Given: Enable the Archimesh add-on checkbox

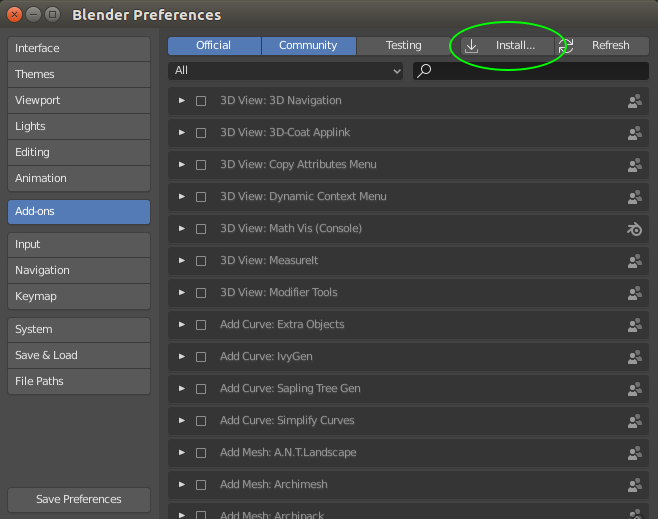Looking at the screenshot, I should coord(201,485).
